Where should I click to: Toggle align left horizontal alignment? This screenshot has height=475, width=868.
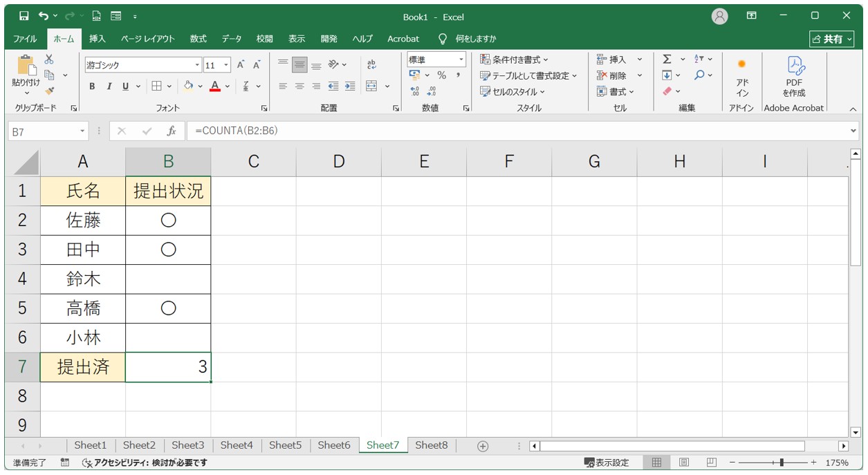coord(283,86)
